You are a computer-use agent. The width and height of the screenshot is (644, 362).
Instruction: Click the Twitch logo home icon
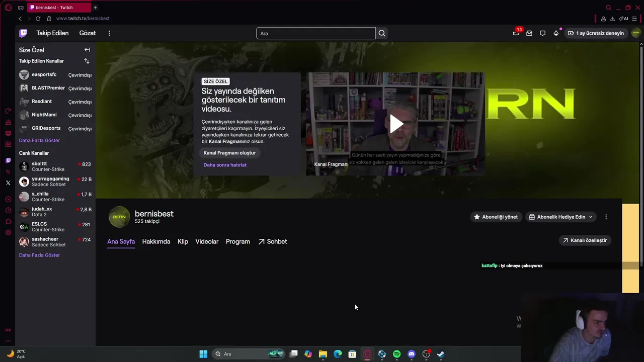point(23,33)
